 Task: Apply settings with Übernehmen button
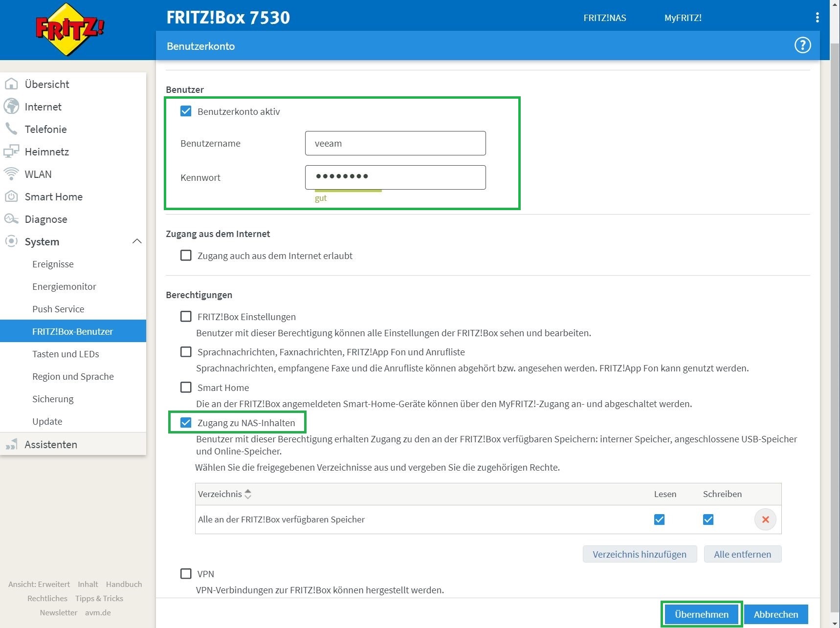tap(701, 614)
